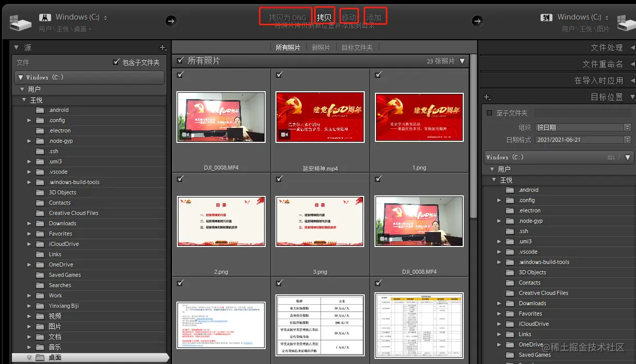Screen dimensions: 636x364
Task: Toggle the 所有照片 select-all checkbox
Action: point(180,60)
